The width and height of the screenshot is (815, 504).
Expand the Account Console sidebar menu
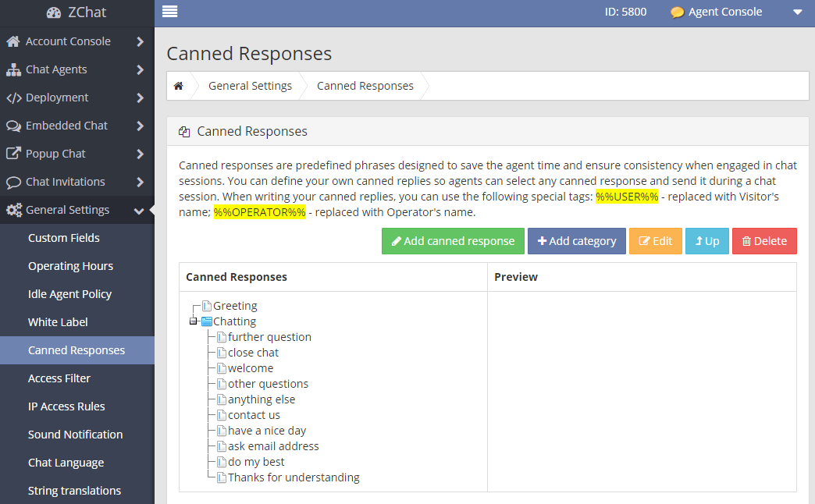(x=140, y=41)
